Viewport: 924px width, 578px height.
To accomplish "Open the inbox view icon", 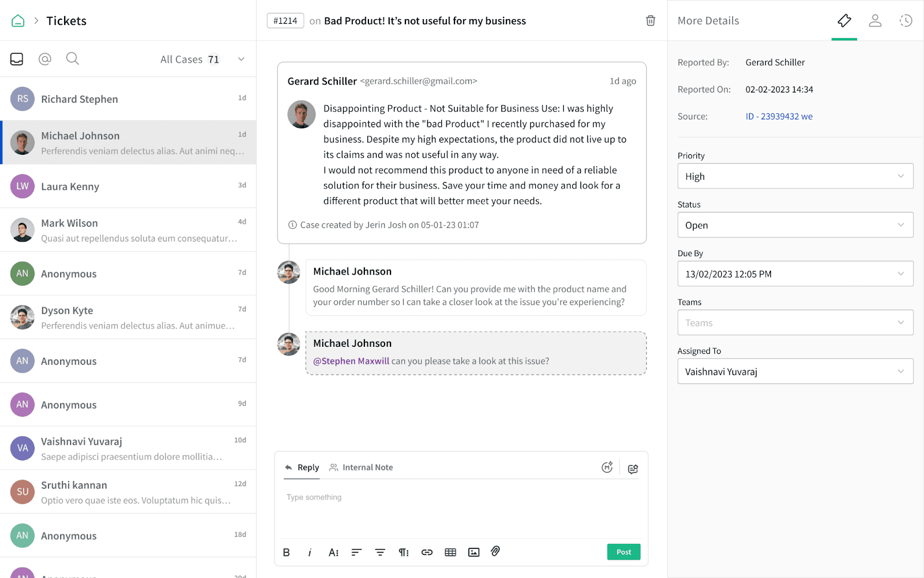I will click(17, 59).
